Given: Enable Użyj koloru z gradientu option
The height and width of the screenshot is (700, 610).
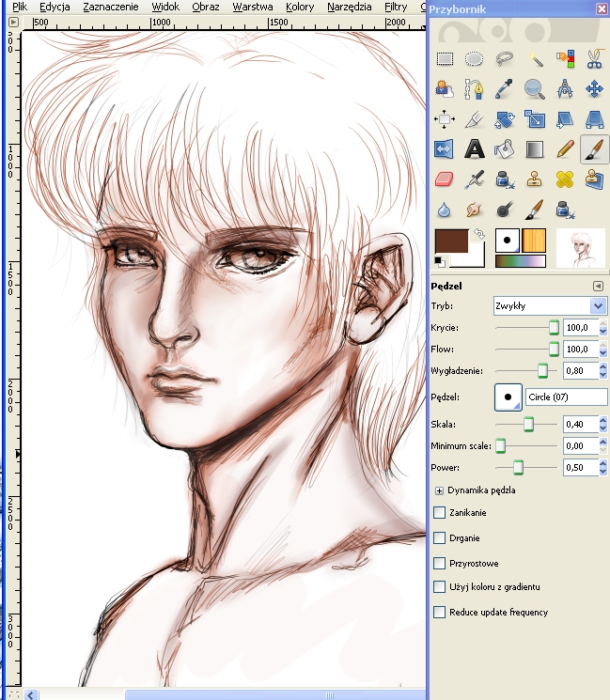Looking at the screenshot, I should (440, 587).
